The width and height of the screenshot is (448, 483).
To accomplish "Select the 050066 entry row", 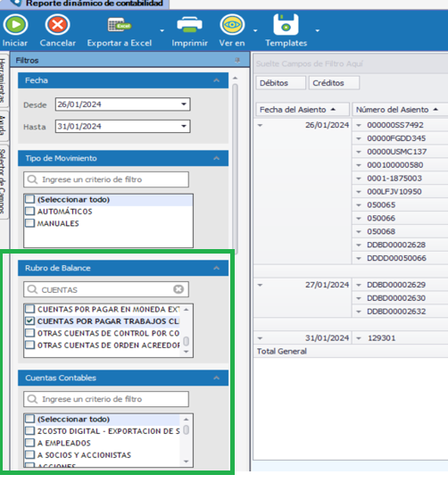I will 400,219.
